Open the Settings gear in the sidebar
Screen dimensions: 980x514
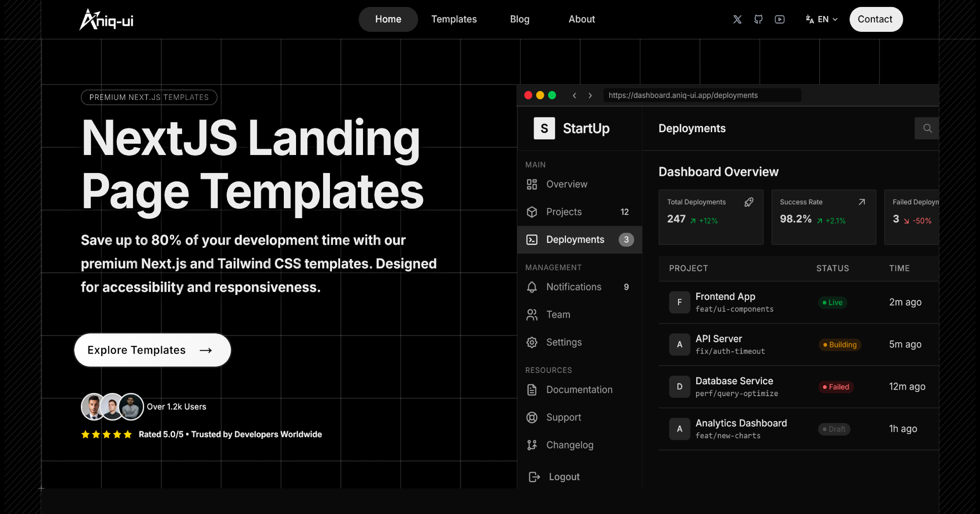point(564,342)
